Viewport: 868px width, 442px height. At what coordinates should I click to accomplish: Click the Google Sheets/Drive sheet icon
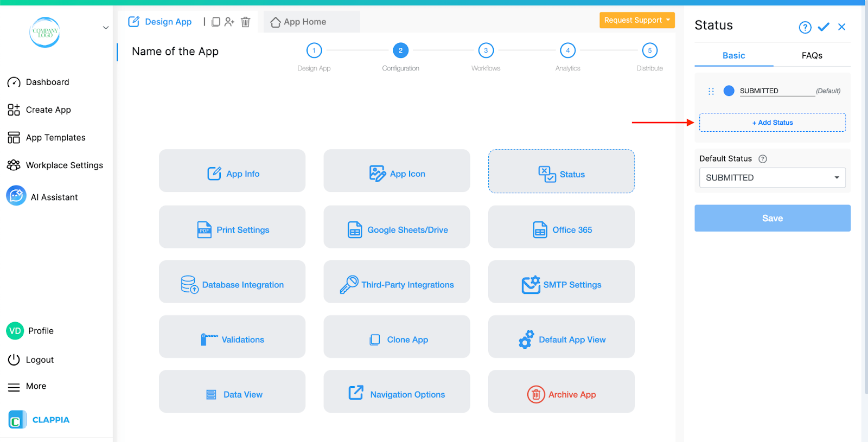pyautogui.click(x=355, y=230)
